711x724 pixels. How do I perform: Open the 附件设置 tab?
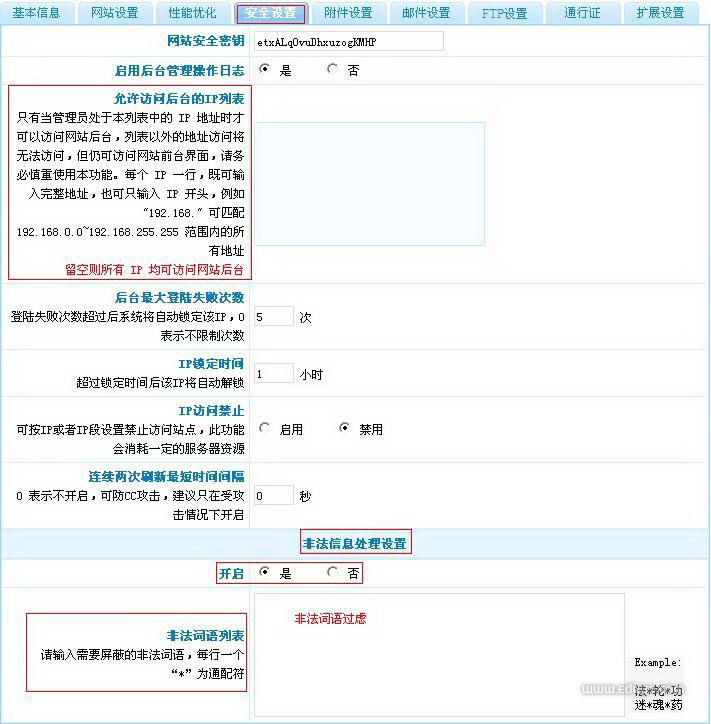pyautogui.click(x=348, y=13)
